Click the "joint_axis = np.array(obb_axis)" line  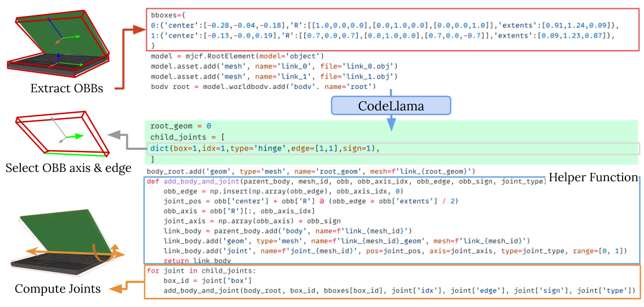[x=252, y=221]
